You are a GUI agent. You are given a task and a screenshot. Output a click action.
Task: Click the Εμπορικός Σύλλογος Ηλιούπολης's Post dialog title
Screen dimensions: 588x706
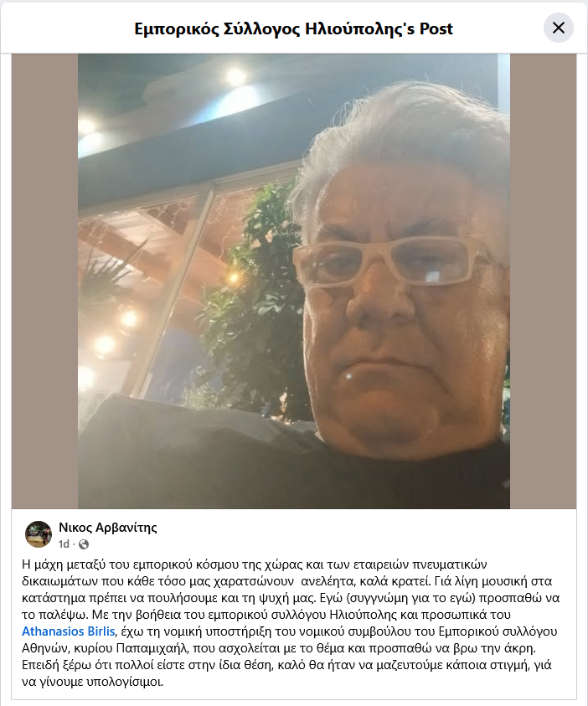point(293,28)
